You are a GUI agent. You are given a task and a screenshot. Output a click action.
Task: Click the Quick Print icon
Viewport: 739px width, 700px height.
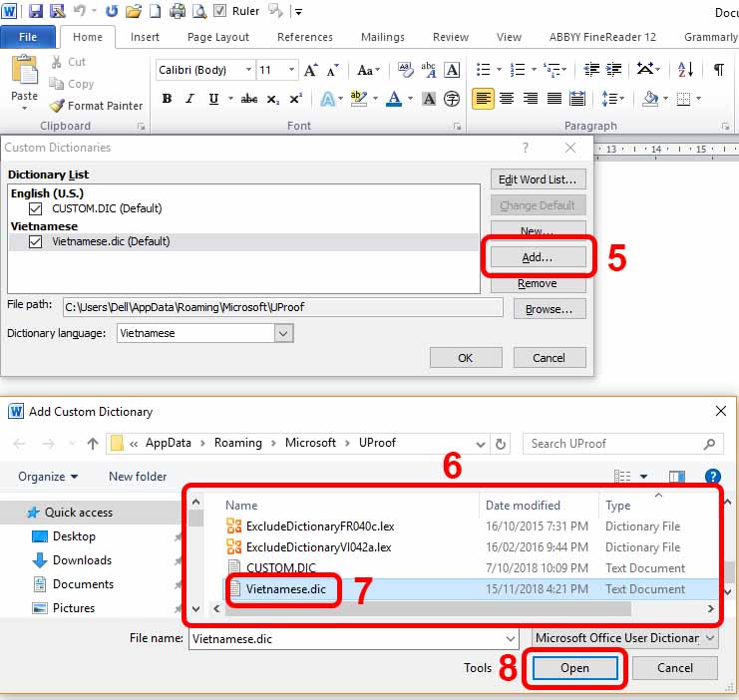point(178,11)
